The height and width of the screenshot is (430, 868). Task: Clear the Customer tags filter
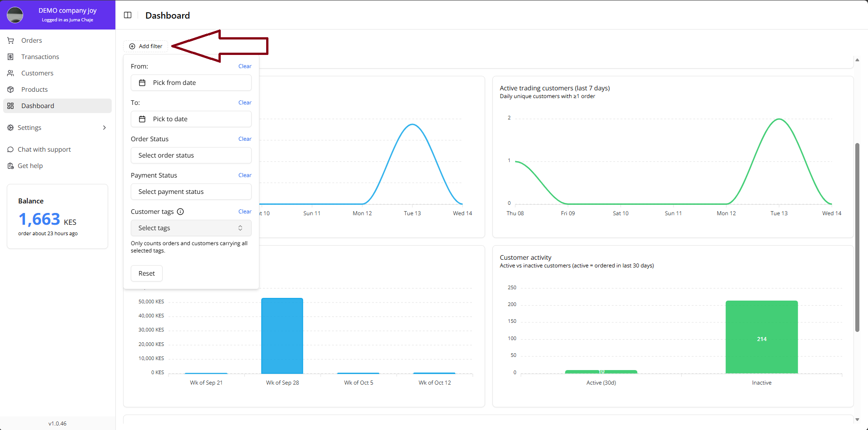tap(245, 212)
